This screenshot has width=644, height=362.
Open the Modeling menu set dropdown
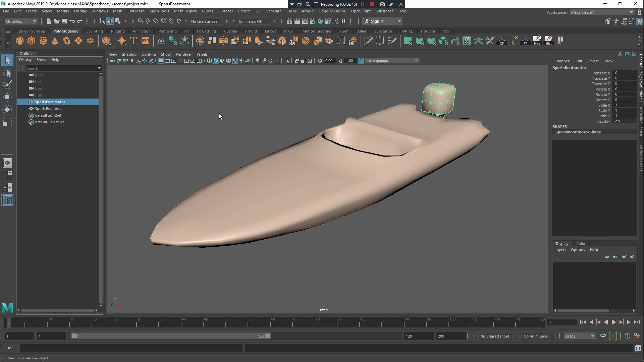pyautogui.click(x=21, y=21)
